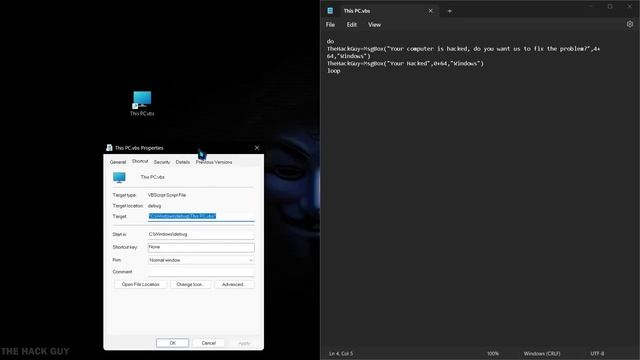Select the This PC.vbs desktop shortcut icon
The image size is (640, 360).
point(142,103)
